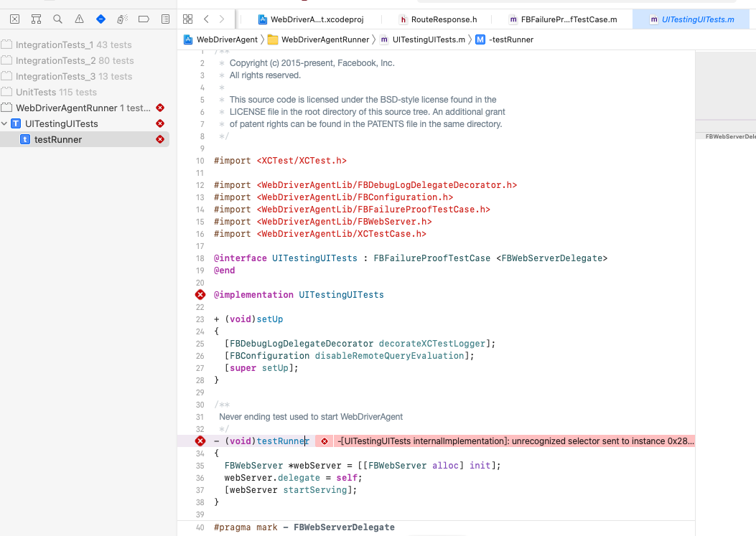Go forward with the right arrow
Viewport: 756px width, 536px height.
point(222,19)
